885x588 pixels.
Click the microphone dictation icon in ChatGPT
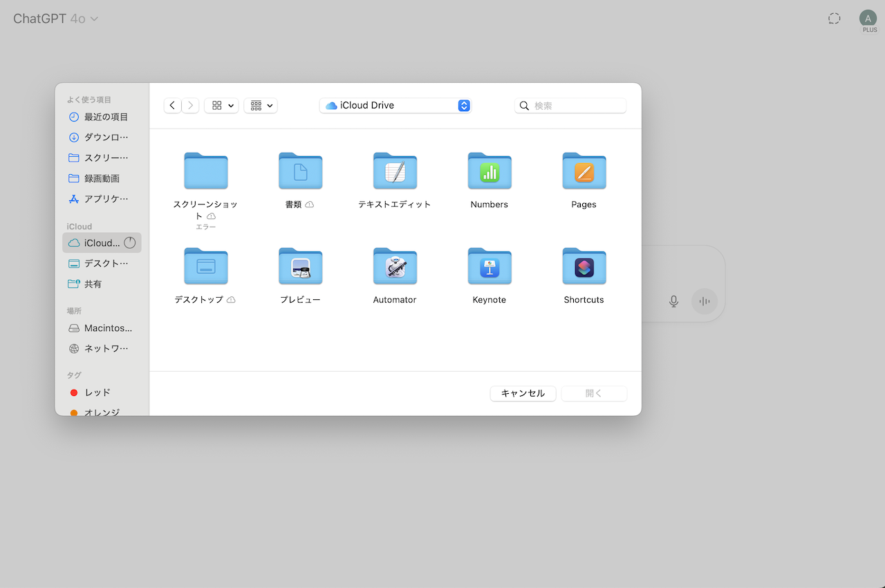pos(674,301)
